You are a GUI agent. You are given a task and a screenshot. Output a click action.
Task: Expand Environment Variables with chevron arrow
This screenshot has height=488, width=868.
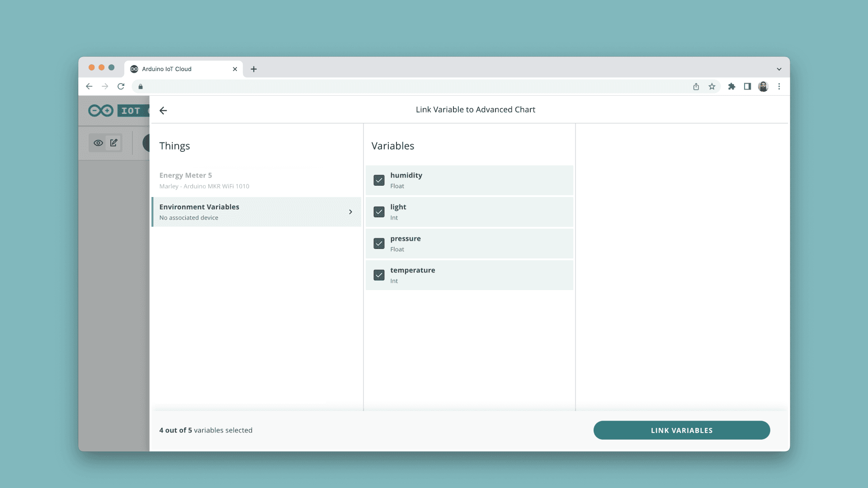pyautogui.click(x=350, y=212)
